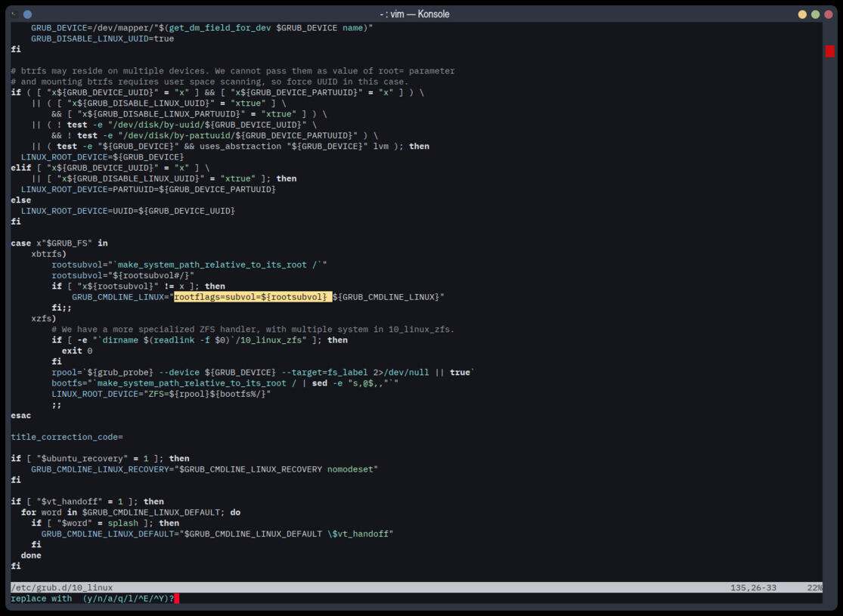The width and height of the screenshot is (843, 616).
Task: Click the path '/dev/disk/by-partuuid/' in the test line
Action: coord(179,135)
